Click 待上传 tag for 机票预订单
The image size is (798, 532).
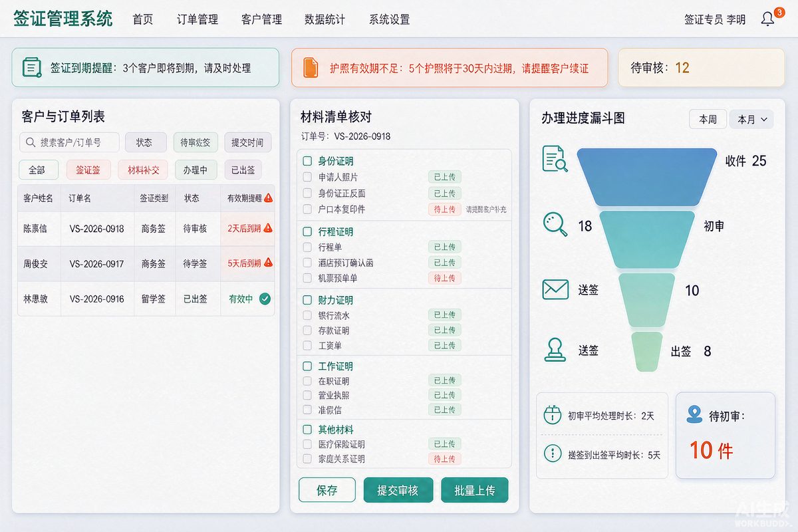tap(445, 278)
